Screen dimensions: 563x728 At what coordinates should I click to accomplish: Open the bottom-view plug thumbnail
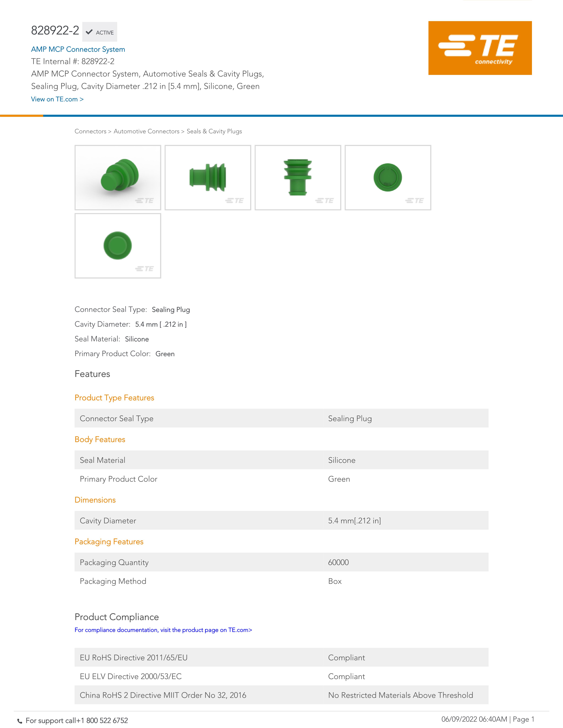pyautogui.click(x=118, y=246)
